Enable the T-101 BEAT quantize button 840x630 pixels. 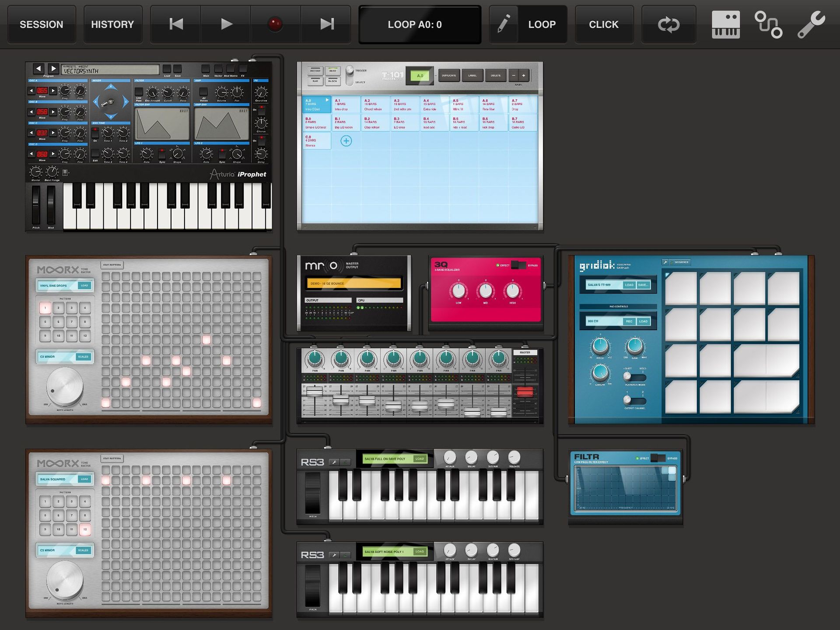coord(333,70)
